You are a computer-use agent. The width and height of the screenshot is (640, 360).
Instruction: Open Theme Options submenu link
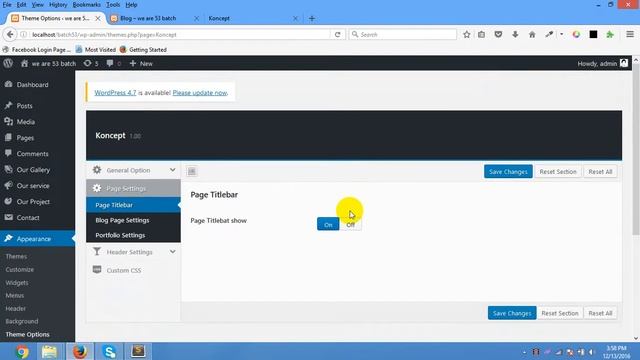[27, 334]
